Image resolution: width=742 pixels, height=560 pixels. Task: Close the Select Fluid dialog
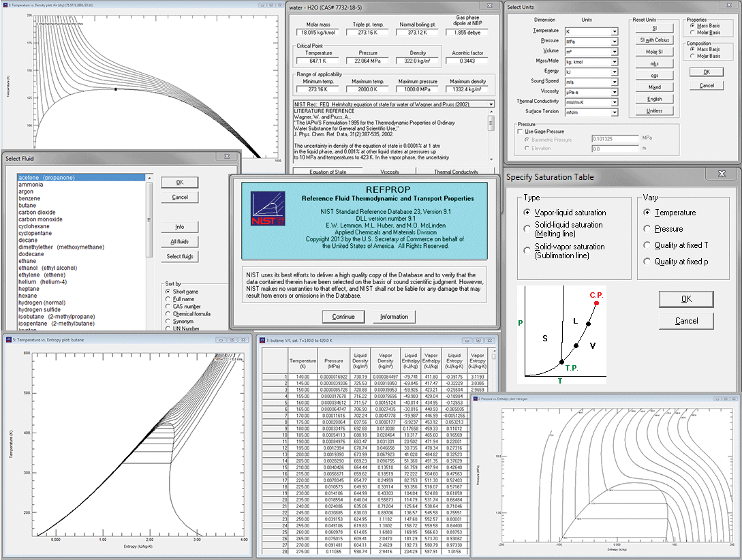pyautogui.click(x=226, y=157)
